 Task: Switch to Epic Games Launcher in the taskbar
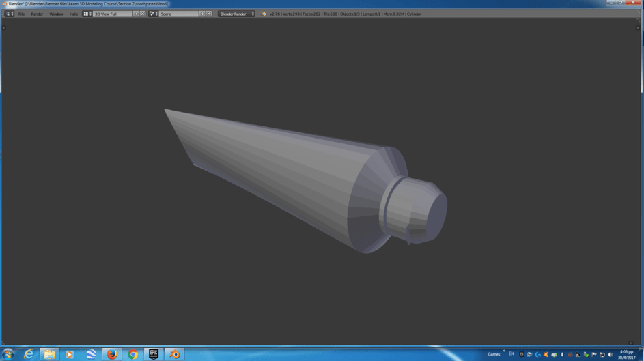click(154, 354)
